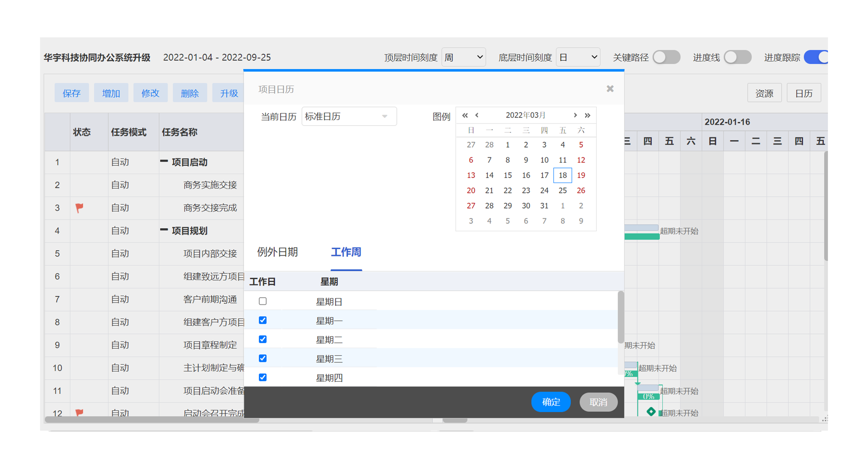This screenshot has width=868, height=468.
Task: Jump back one year in the calendar
Action: point(465,115)
